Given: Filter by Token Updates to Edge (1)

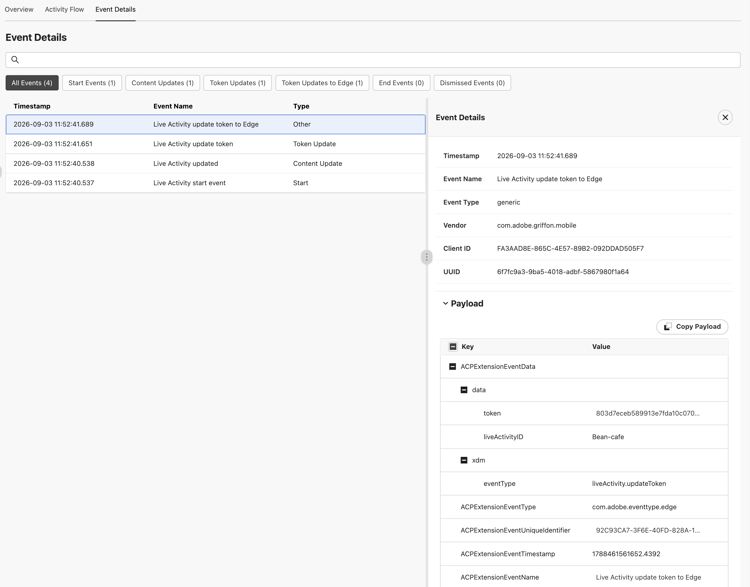Looking at the screenshot, I should click(x=322, y=83).
